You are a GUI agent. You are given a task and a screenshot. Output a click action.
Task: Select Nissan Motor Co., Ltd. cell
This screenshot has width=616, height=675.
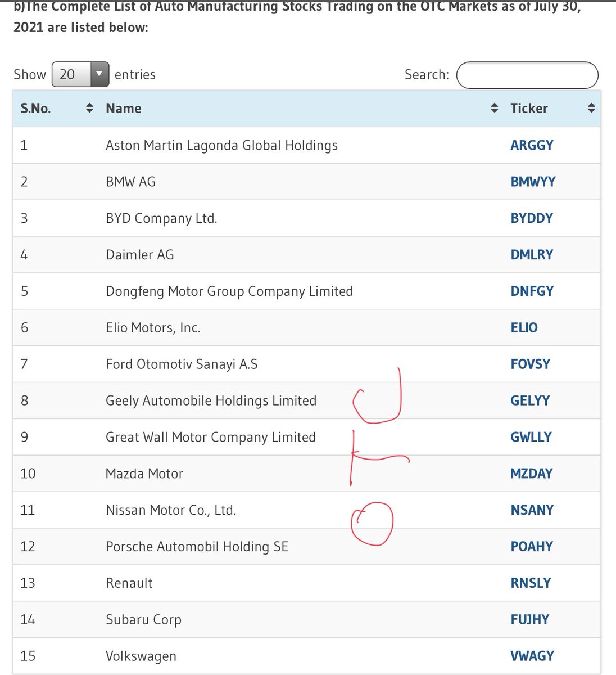[x=171, y=510]
